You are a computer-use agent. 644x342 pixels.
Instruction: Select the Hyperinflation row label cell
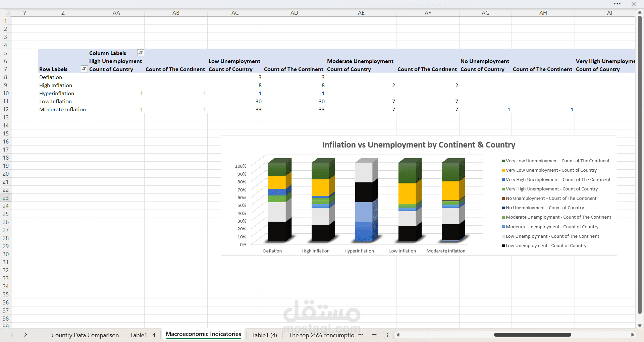coord(57,94)
